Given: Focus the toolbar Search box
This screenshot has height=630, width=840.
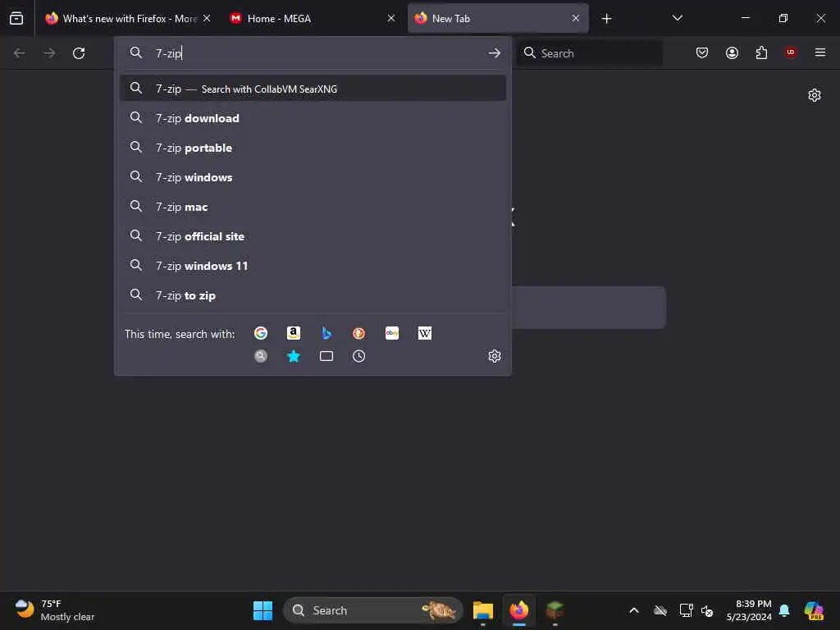Looking at the screenshot, I should click(x=589, y=53).
